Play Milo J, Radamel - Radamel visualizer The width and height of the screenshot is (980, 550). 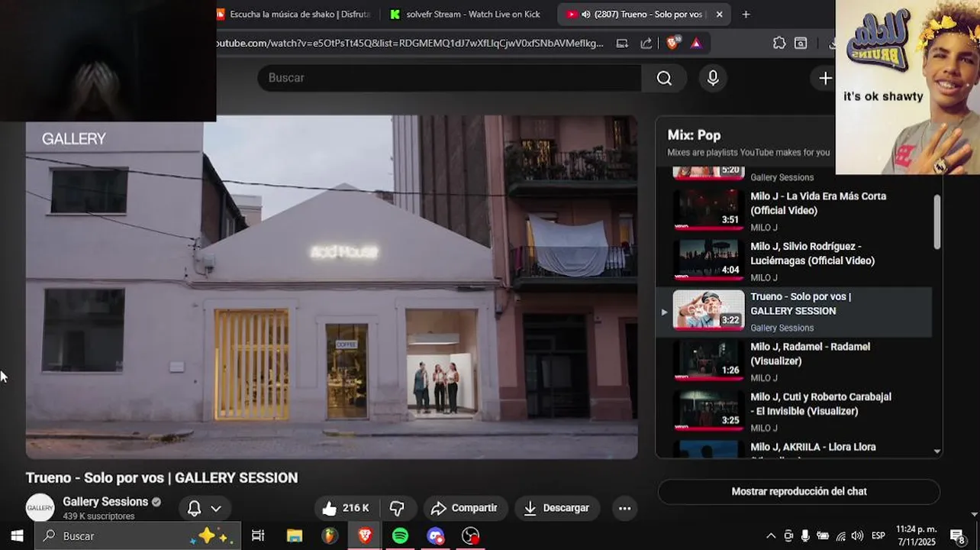click(x=810, y=354)
